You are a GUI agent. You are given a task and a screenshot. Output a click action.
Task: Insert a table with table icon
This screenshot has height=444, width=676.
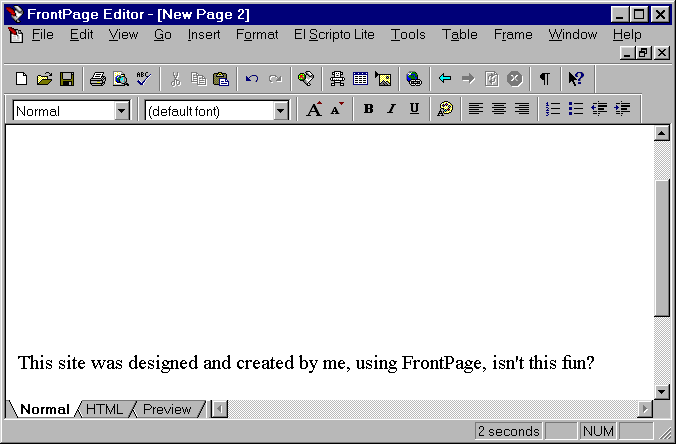pos(360,79)
